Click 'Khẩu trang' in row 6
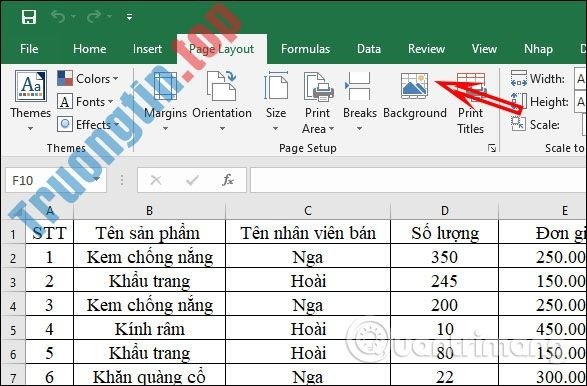587x386 pixels. click(x=150, y=352)
